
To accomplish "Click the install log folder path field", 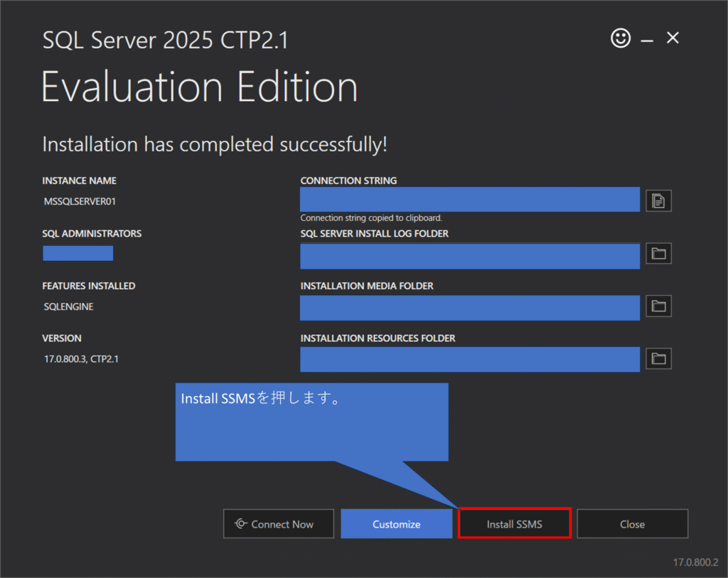I will [470, 256].
